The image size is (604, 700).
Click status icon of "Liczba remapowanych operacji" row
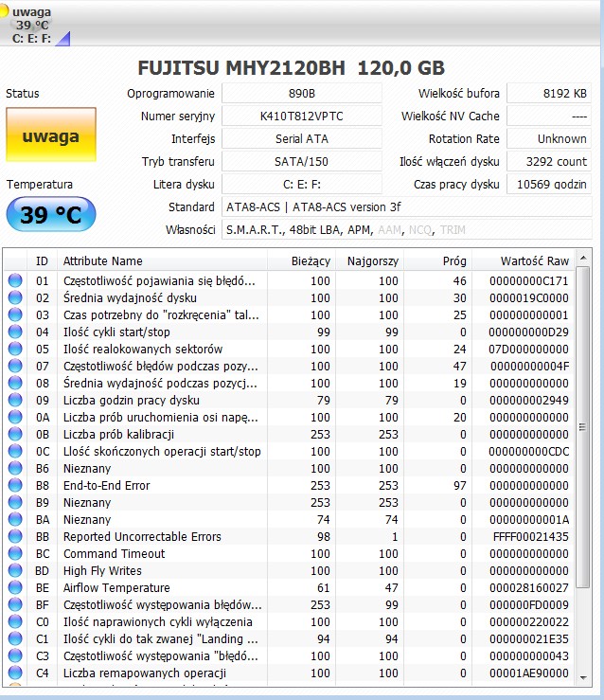pyautogui.click(x=15, y=673)
